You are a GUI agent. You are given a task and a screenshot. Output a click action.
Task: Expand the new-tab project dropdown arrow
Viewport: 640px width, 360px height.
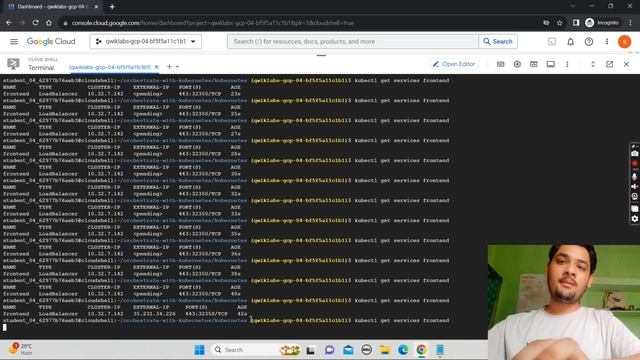(178, 67)
